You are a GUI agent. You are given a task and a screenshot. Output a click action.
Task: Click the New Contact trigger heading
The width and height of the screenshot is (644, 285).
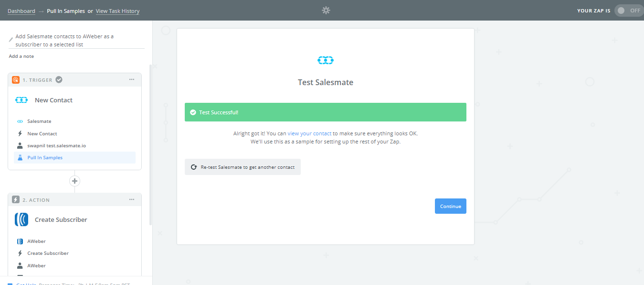click(54, 100)
